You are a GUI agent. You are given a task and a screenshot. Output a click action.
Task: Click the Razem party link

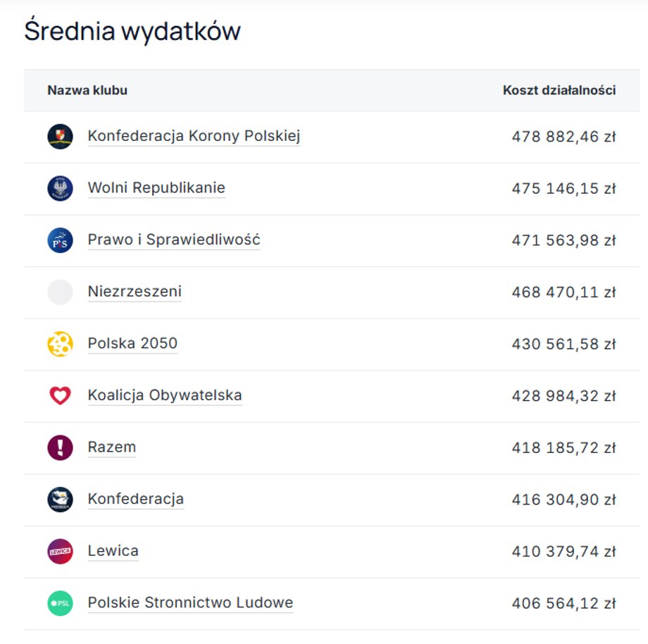(x=112, y=447)
